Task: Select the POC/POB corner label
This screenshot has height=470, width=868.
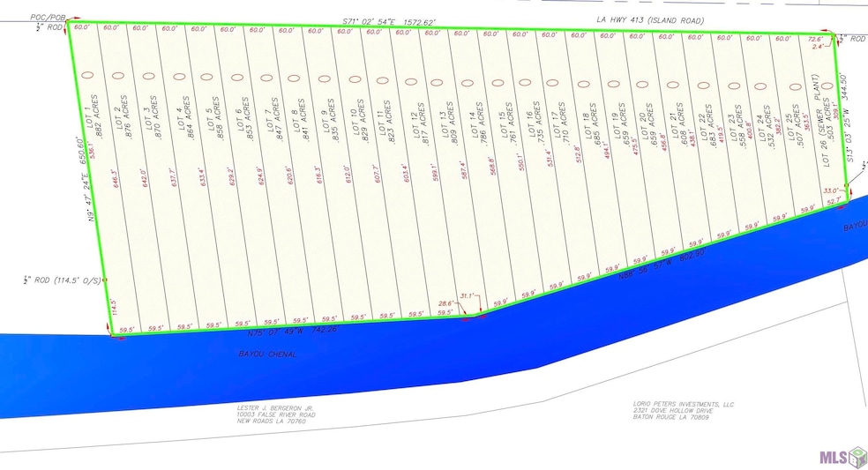Action: [49, 16]
